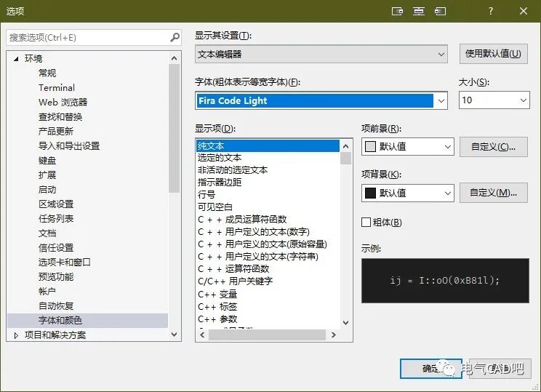Collapse the 环境 tree node
The height and width of the screenshot is (392, 541).
16,59
